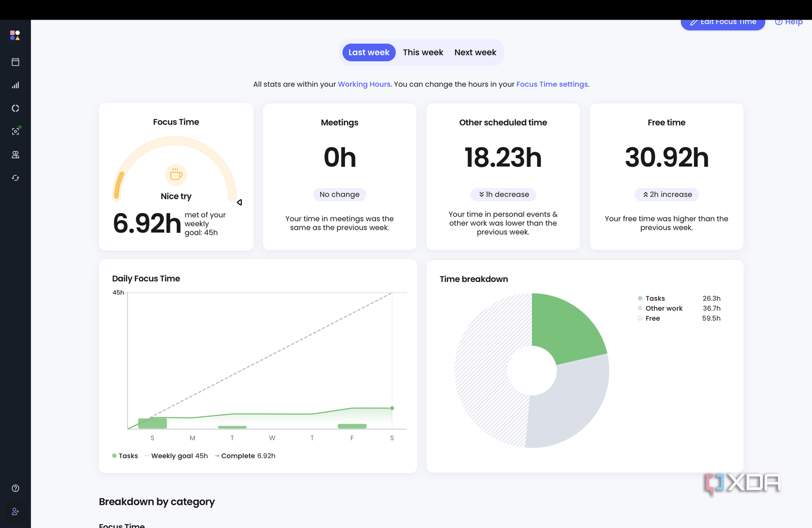Select the Last week tab

pyautogui.click(x=369, y=53)
